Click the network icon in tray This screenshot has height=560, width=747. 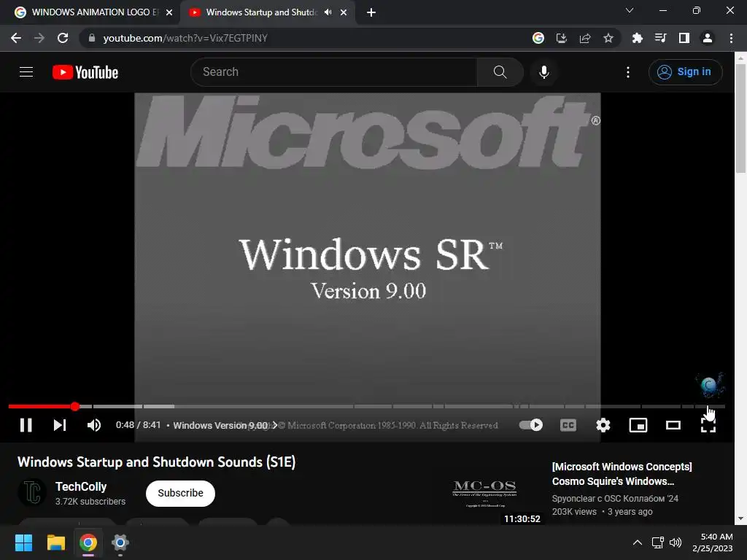pos(657,542)
